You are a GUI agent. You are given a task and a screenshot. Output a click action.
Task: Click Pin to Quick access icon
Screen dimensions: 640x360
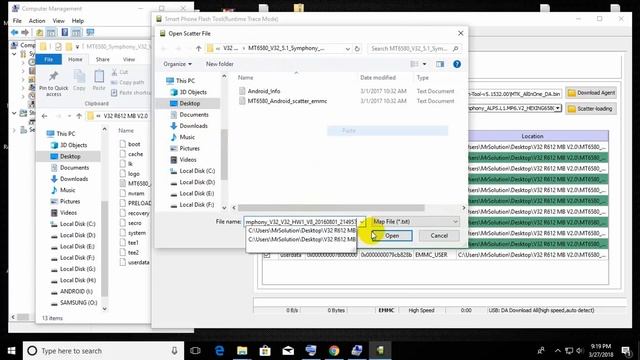tap(53, 84)
